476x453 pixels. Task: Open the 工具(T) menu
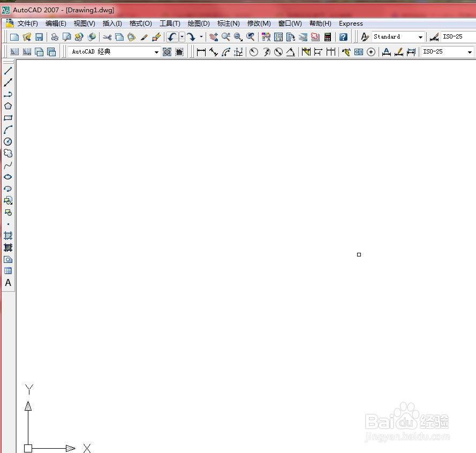pyautogui.click(x=170, y=24)
